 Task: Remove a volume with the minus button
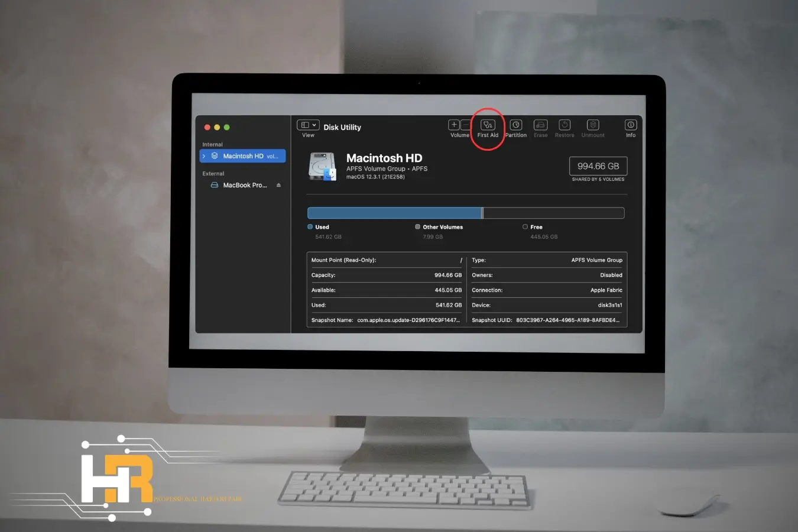tap(465, 125)
